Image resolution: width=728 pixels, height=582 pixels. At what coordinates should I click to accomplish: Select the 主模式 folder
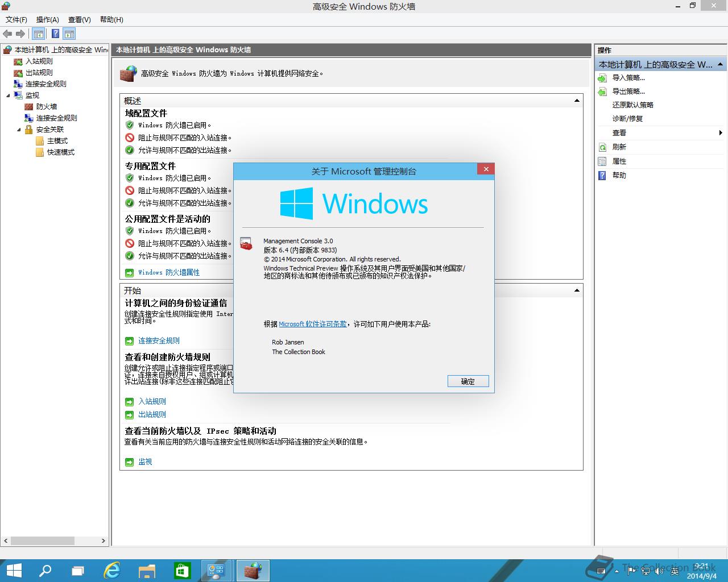click(57, 141)
